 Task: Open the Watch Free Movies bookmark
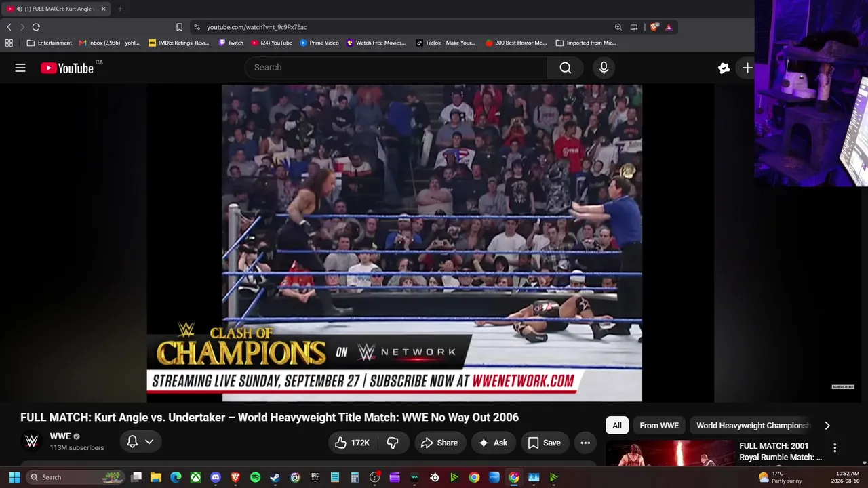coord(376,43)
